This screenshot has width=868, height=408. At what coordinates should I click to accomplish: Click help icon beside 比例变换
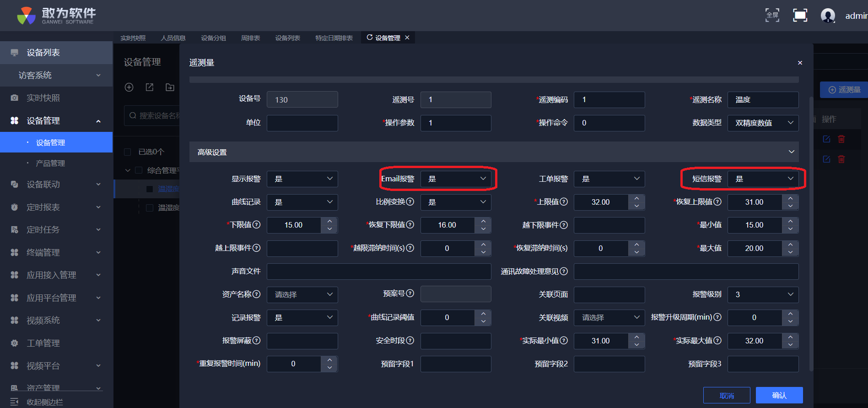point(410,201)
